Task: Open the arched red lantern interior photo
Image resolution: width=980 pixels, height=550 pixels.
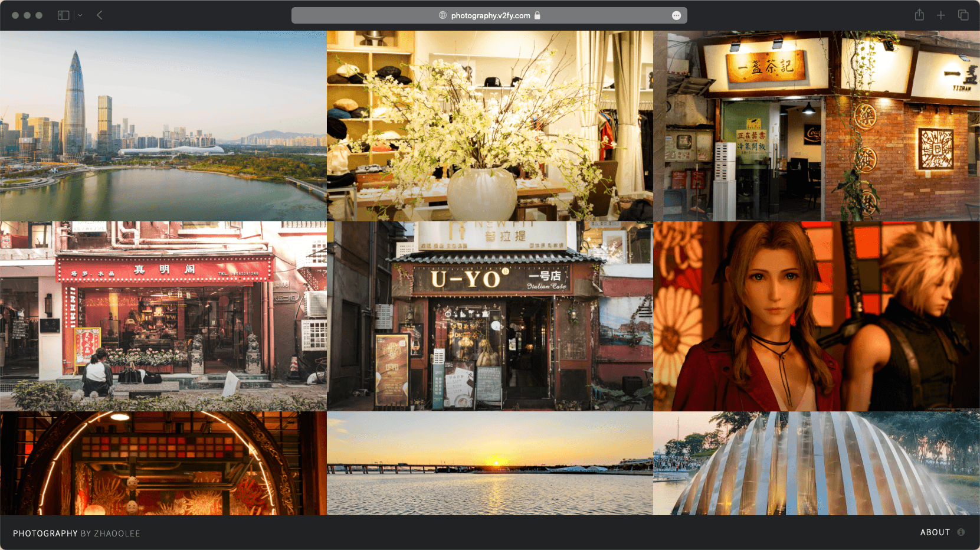Action: [x=163, y=463]
